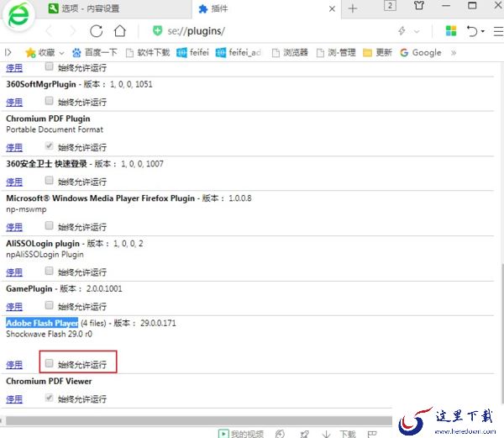Open the feifei bookmark
The height and width of the screenshot is (438, 504).
coord(192,52)
